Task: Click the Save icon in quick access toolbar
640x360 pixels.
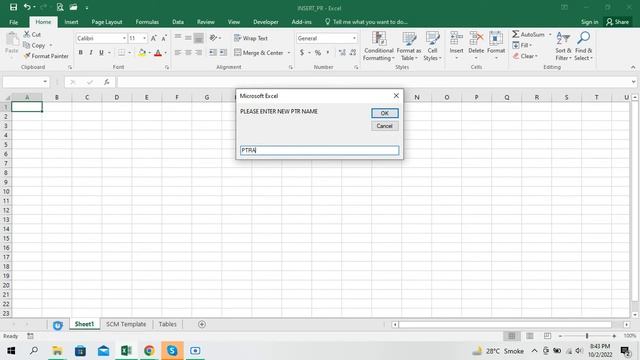Action: [13, 7]
